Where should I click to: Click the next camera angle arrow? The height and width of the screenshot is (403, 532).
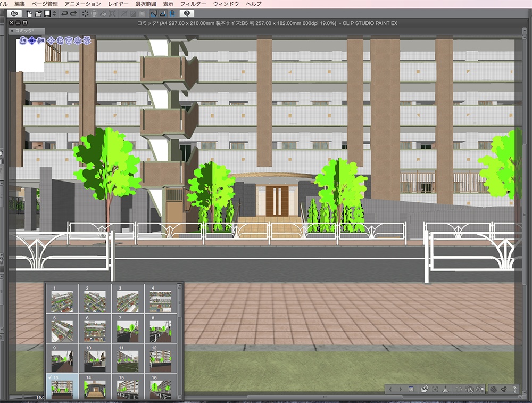pyautogui.click(x=400, y=389)
